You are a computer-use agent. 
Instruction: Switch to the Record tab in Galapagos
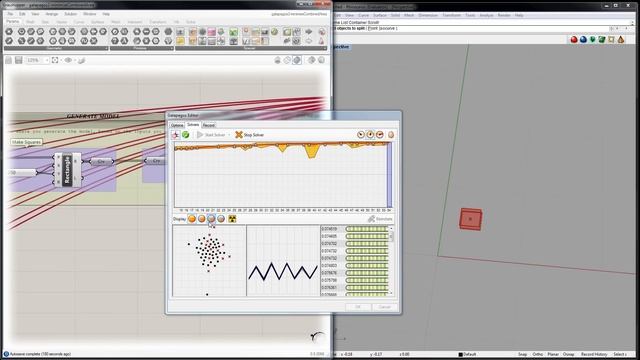[209, 125]
